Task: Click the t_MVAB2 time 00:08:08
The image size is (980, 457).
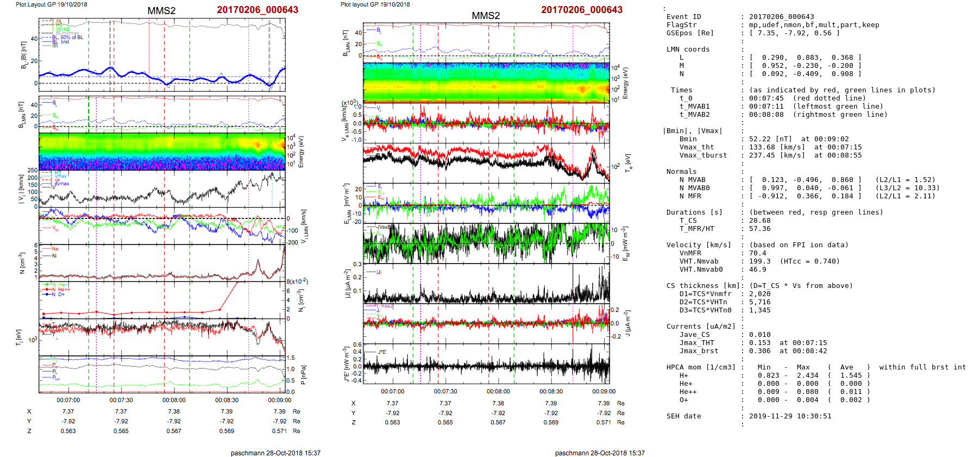Action: point(766,115)
